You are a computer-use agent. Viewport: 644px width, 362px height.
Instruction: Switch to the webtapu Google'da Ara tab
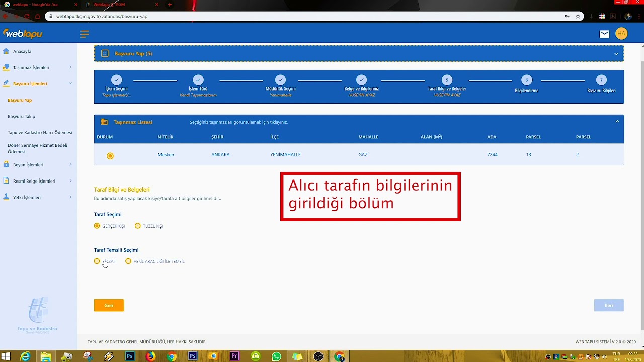[40, 5]
